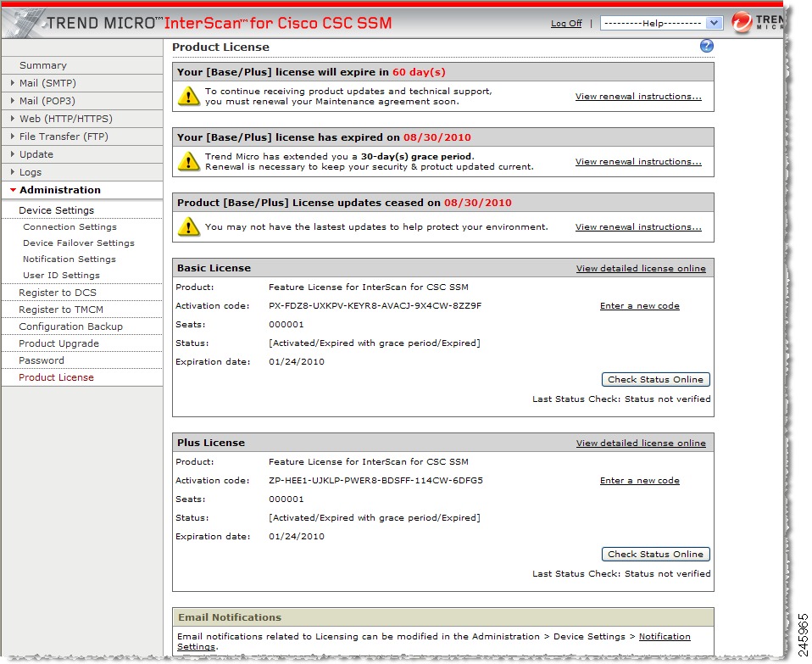Open User ID Settings

[61, 275]
